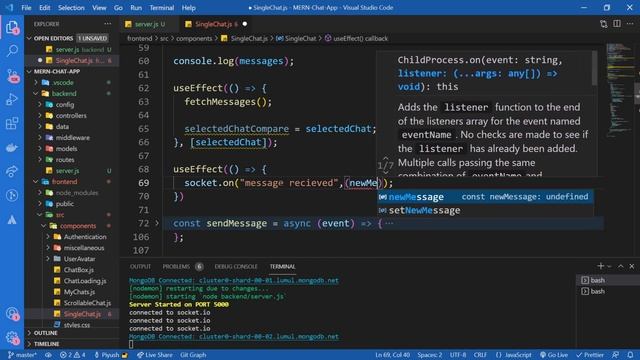The width and height of the screenshot is (640, 360).
Task: Open the File menu
Action: coord(26,8)
